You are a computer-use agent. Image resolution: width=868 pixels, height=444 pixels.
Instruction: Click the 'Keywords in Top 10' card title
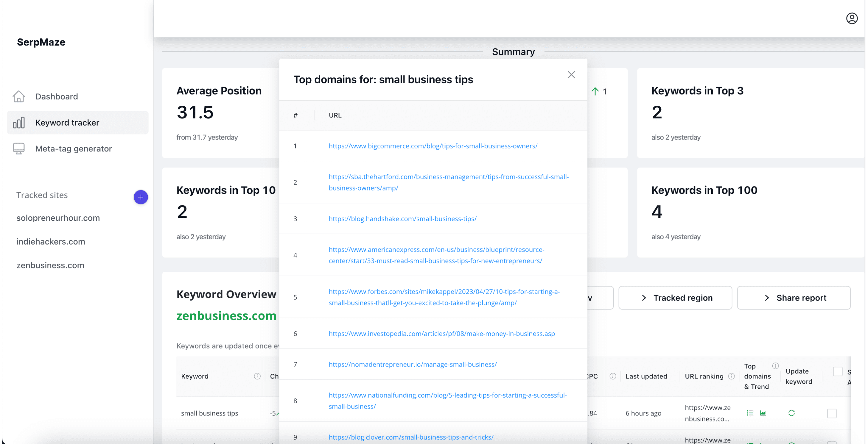[x=226, y=190]
